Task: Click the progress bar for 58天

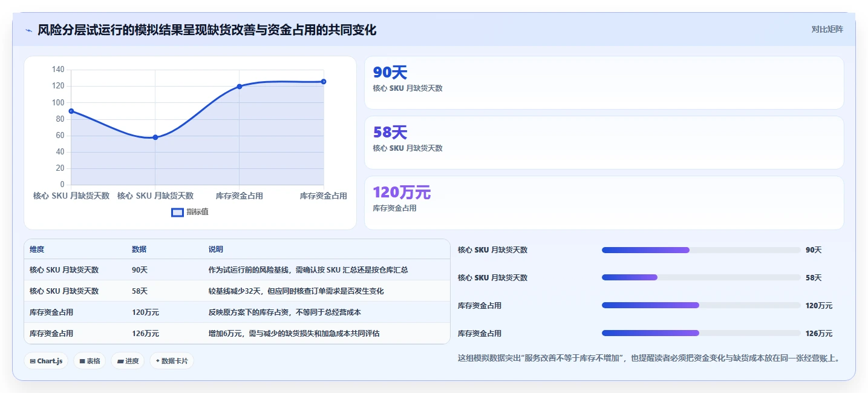Action: pos(701,278)
